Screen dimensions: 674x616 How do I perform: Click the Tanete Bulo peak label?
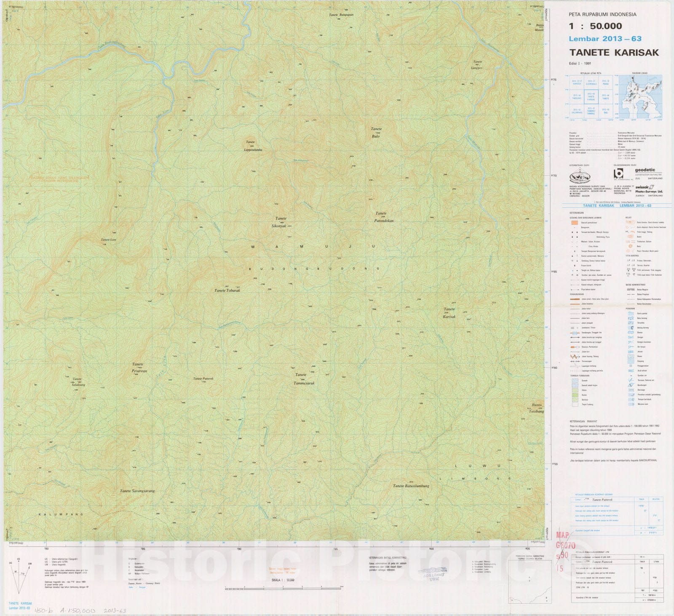coord(376,133)
